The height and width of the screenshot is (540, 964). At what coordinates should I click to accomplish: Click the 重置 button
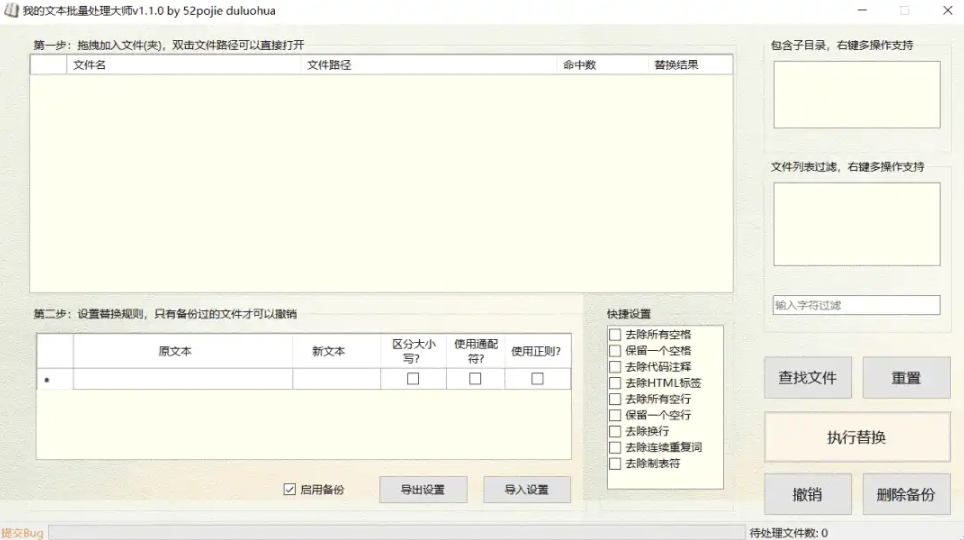(x=906, y=377)
